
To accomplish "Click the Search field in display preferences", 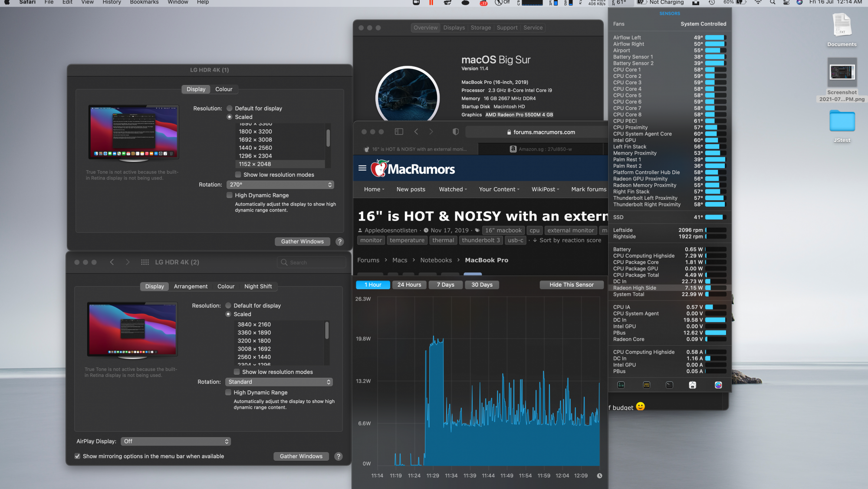I will click(312, 262).
